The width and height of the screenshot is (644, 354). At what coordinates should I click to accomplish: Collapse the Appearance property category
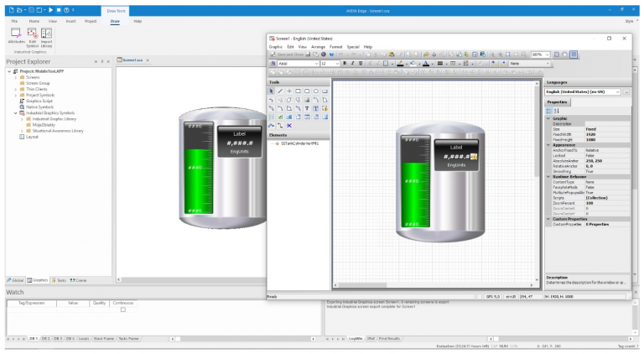(x=548, y=143)
